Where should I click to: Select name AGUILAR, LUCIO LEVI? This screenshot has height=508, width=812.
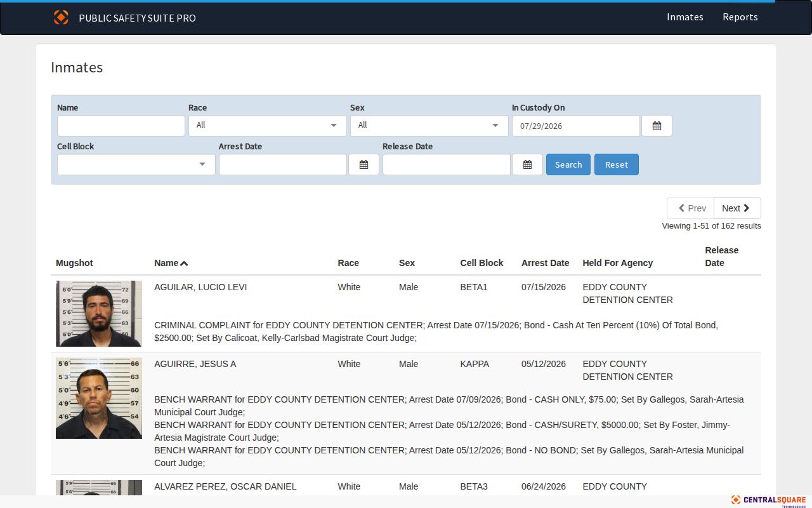(200, 287)
